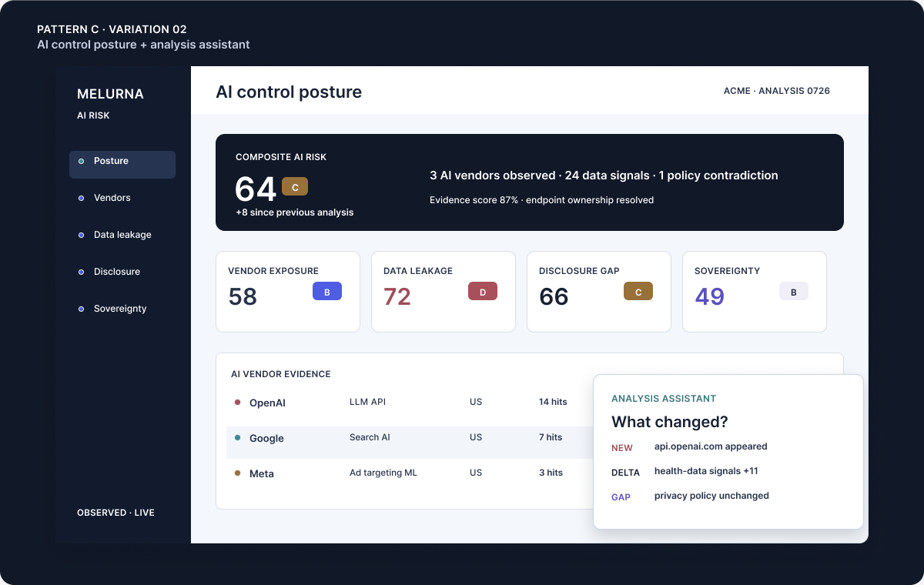Open the Posture sidebar item
This screenshot has width=924, height=585.
pyautogui.click(x=122, y=165)
